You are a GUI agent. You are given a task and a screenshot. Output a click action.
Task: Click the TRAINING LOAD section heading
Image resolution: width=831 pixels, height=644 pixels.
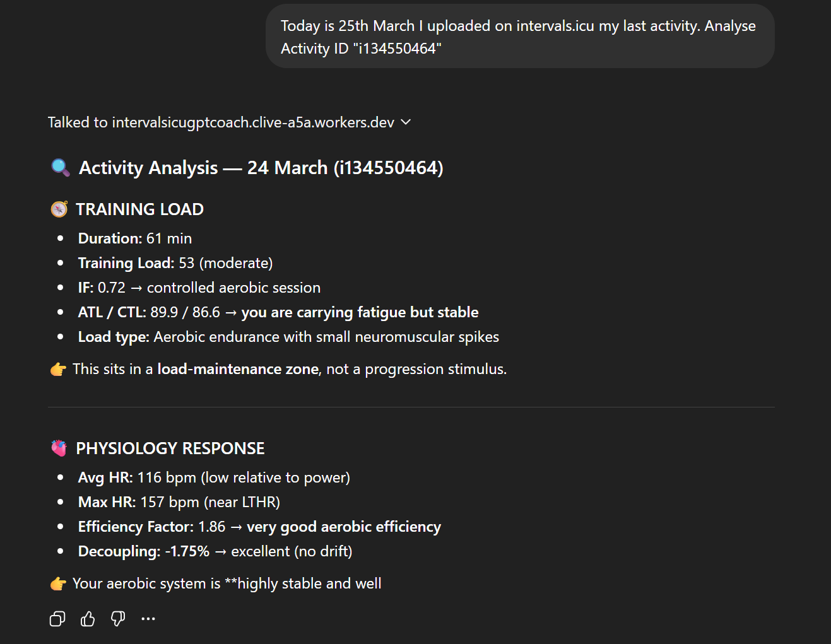click(x=139, y=209)
